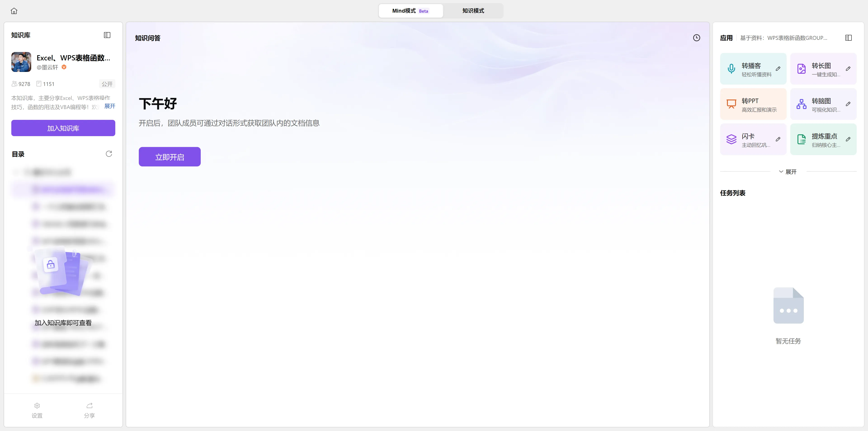Click the lock illustration in 目录
This screenshot has height=431, width=868.
tap(63, 272)
